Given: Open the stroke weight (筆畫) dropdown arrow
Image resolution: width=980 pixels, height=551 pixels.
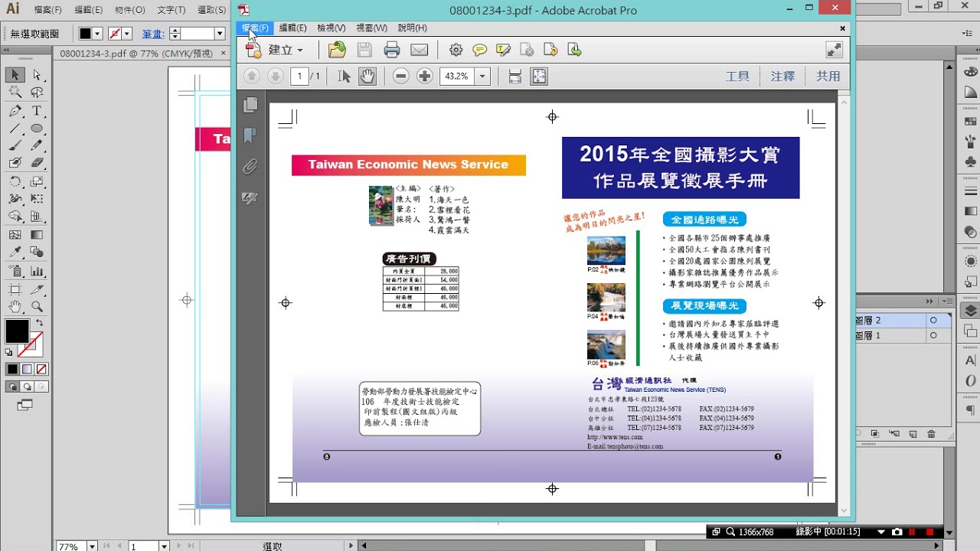Looking at the screenshot, I should pos(220,34).
